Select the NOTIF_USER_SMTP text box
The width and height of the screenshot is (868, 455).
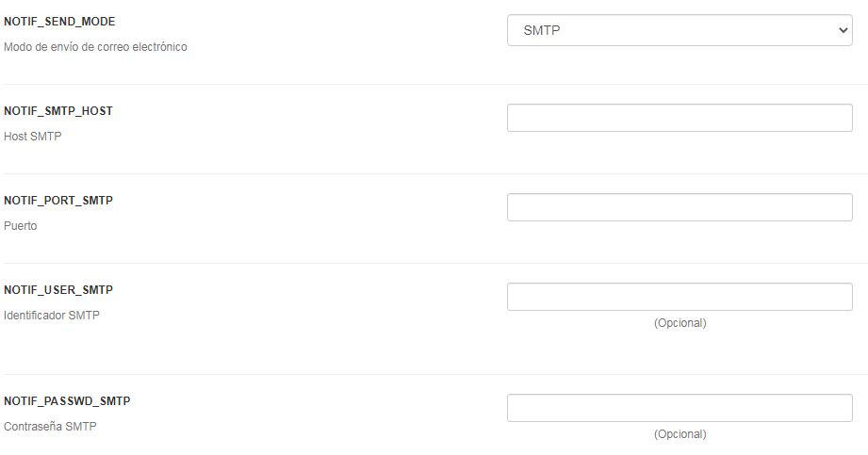pos(680,297)
